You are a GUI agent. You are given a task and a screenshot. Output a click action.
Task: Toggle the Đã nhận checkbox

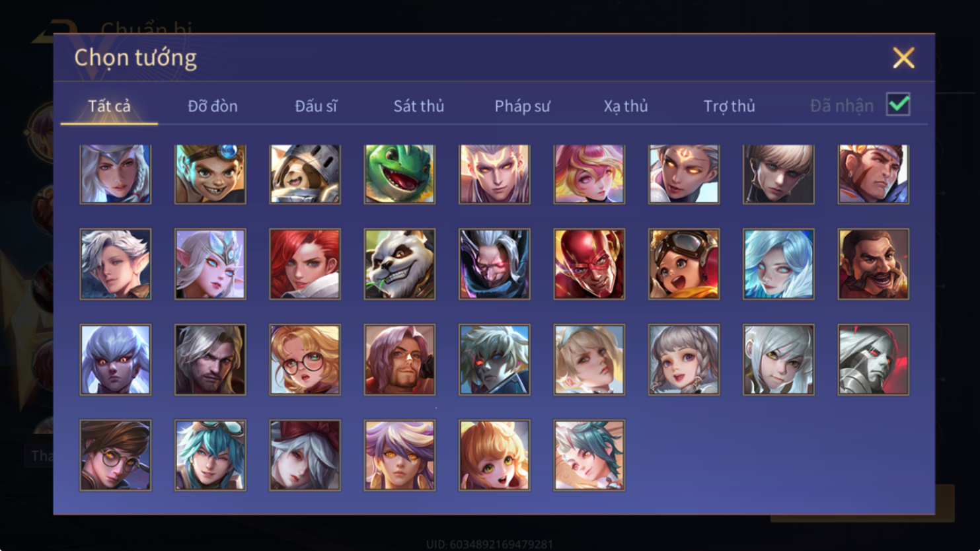coord(898,104)
